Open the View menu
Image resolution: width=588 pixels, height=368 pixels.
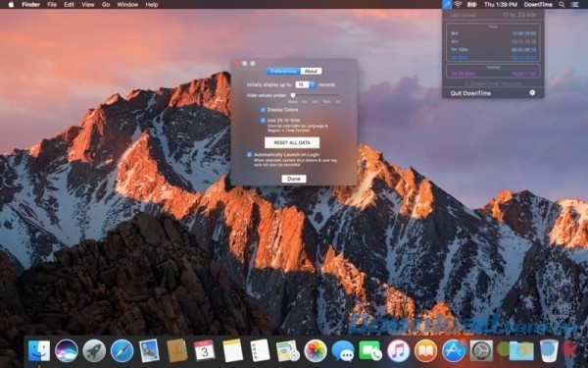tap(88, 5)
